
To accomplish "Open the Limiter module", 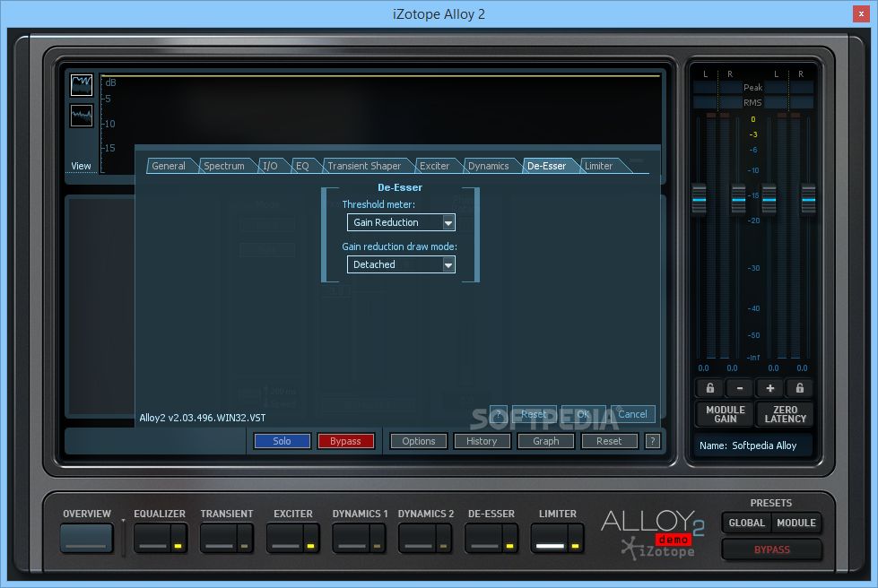I will tap(550, 538).
